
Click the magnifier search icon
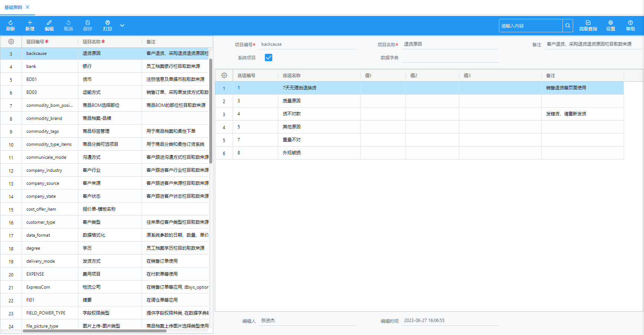[568, 25]
